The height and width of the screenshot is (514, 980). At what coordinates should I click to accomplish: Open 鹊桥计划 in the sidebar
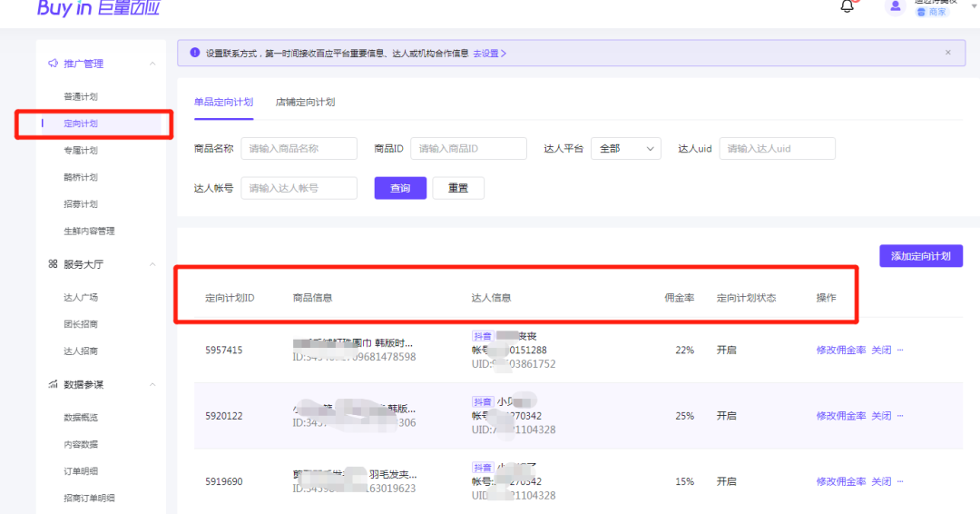[x=81, y=177]
